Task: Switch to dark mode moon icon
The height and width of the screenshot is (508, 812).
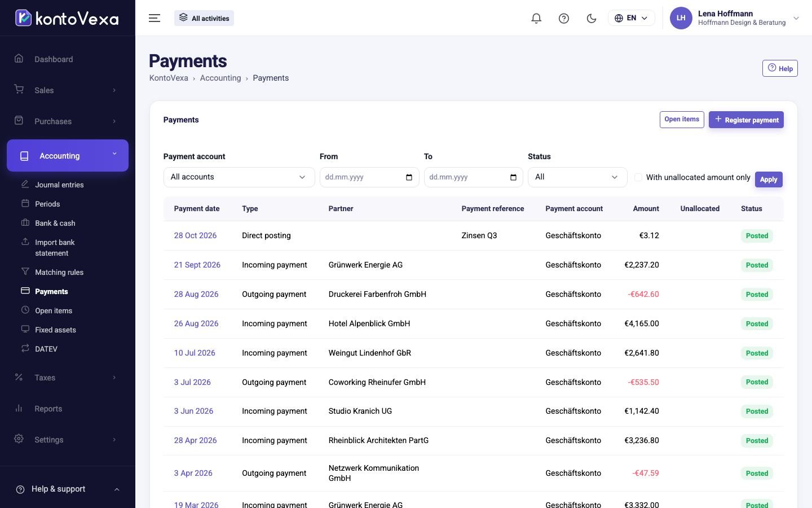Action: coord(592,18)
